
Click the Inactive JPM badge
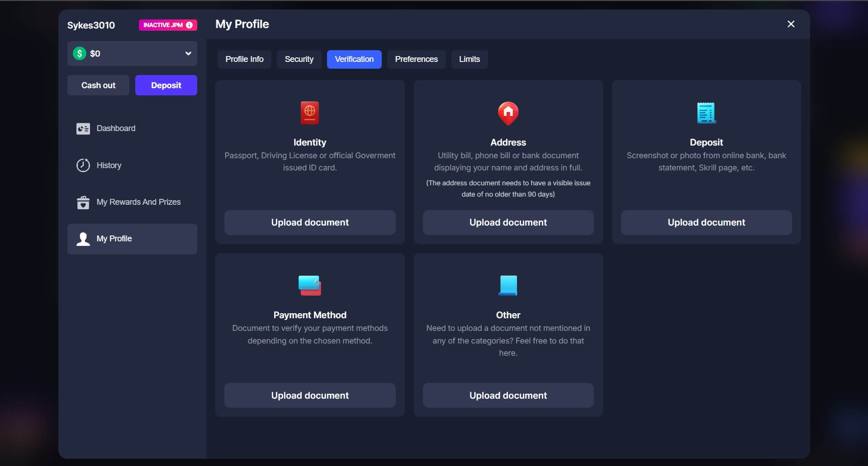168,25
